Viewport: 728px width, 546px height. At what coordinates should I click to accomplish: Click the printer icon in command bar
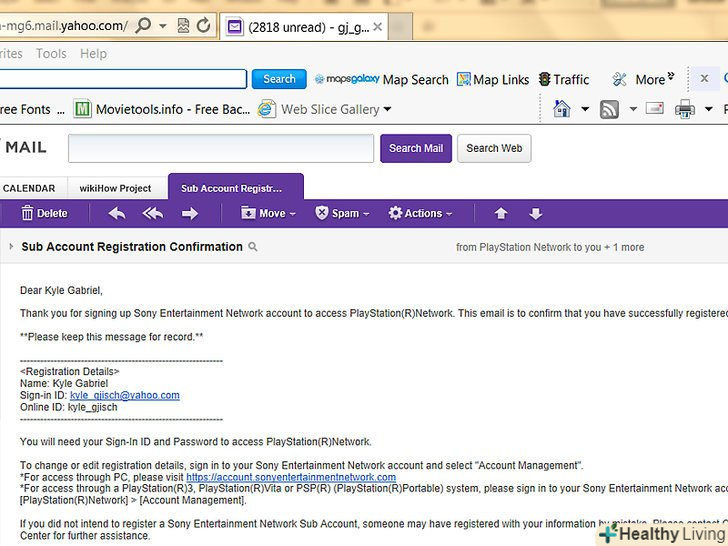tap(685, 109)
